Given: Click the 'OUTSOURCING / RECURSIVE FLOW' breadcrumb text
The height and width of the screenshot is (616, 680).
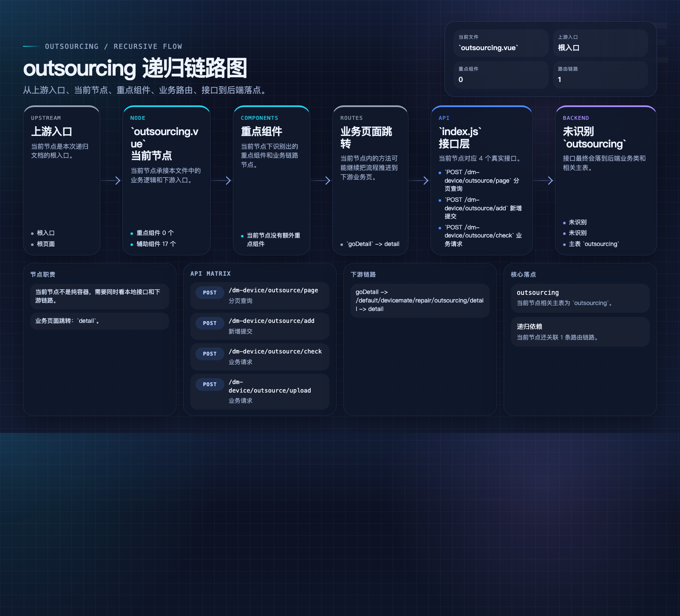Looking at the screenshot, I should coord(113,46).
